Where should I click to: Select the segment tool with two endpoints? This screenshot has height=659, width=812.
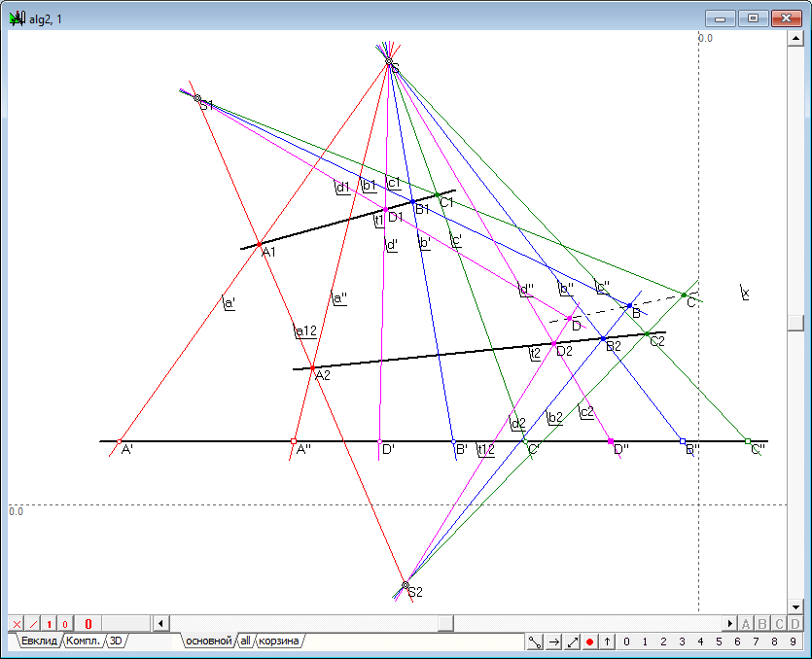pos(535,642)
